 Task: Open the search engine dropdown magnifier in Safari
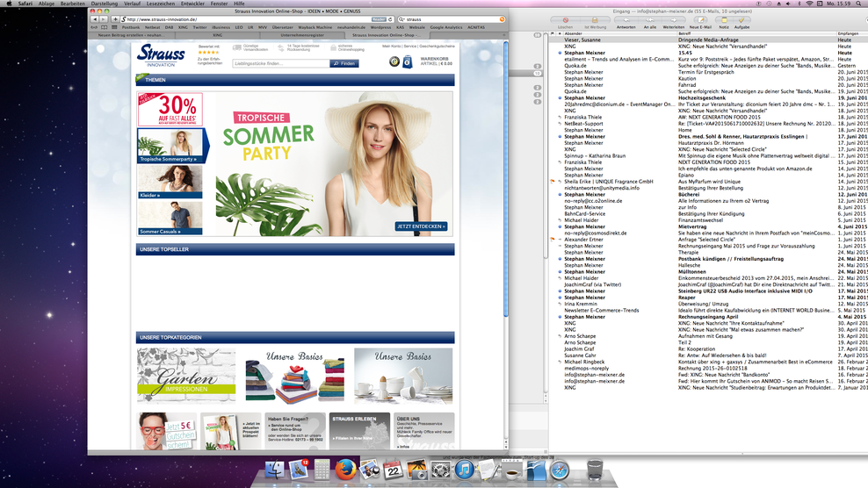click(402, 19)
